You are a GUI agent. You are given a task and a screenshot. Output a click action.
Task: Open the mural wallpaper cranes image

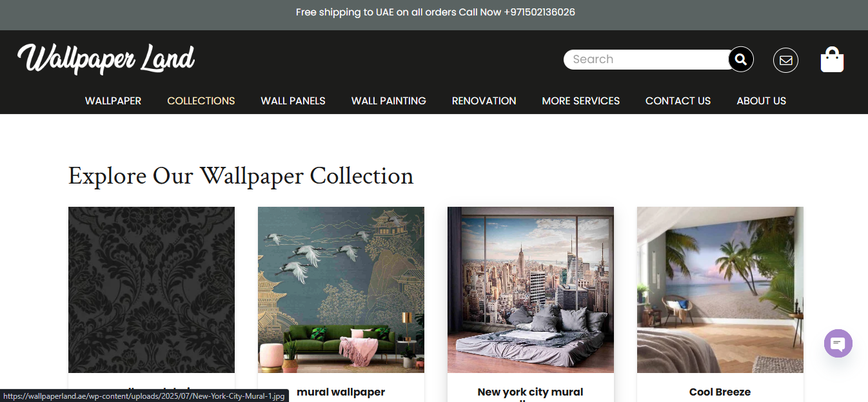(341, 290)
